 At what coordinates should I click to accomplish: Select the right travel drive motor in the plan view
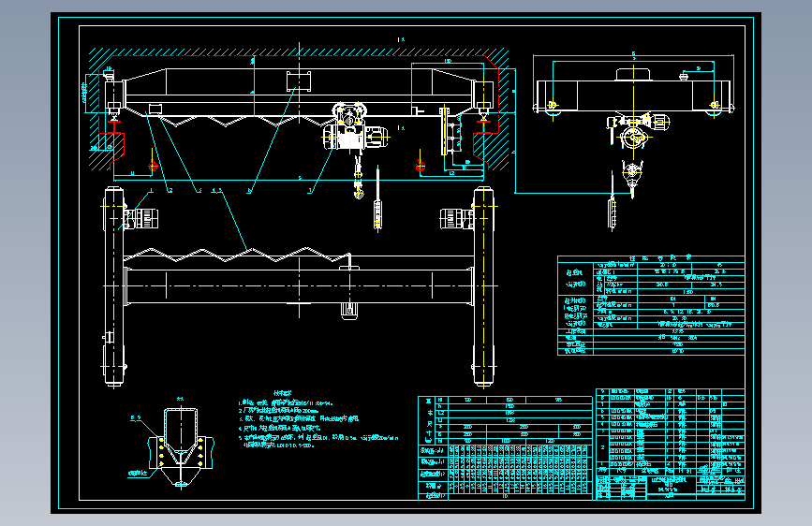tap(456, 218)
